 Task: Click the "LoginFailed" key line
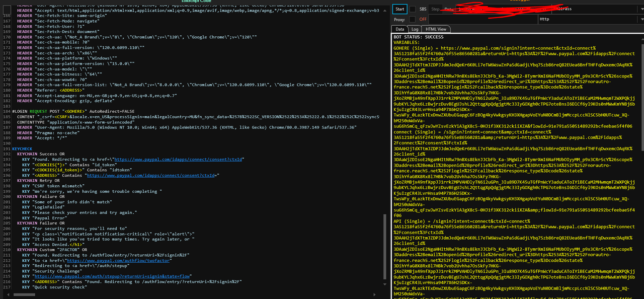click(43, 207)
